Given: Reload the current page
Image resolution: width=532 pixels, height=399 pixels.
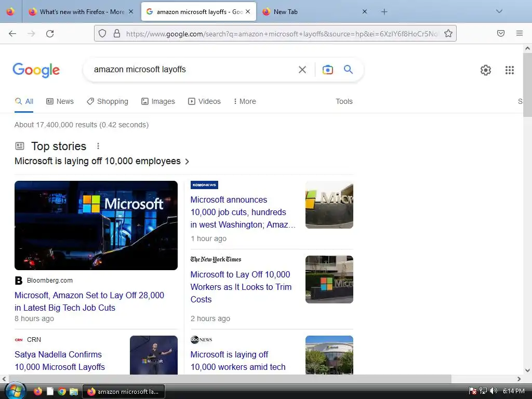Looking at the screenshot, I should [50, 34].
